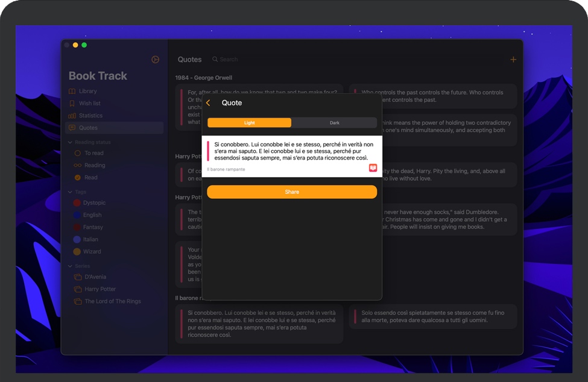The height and width of the screenshot is (382, 588).
Task: Click the Read checkmark icon
Action: [x=78, y=178]
